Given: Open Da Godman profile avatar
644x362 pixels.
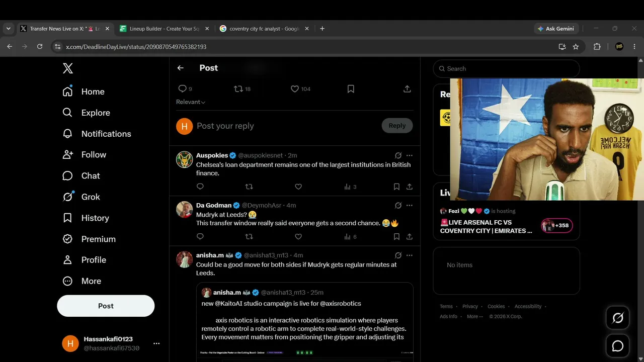Looking at the screenshot, I should pyautogui.click(x=185, y=210).
